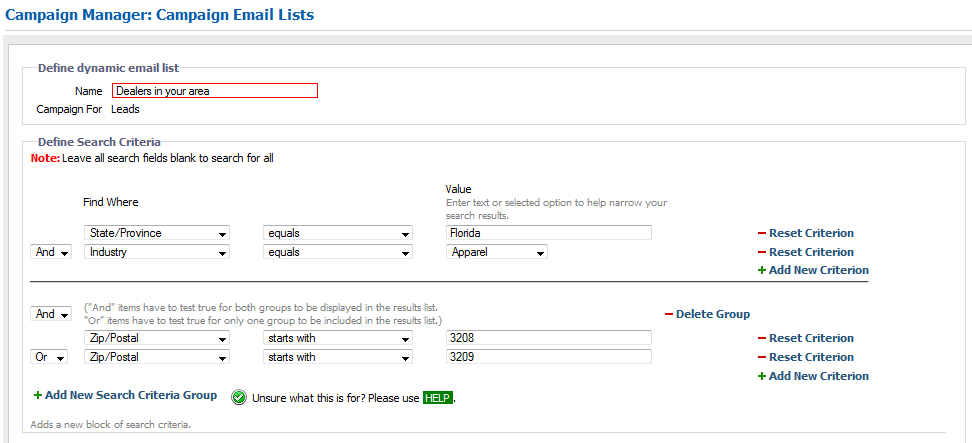Open the Apparel value dropdown

(496, 252)
